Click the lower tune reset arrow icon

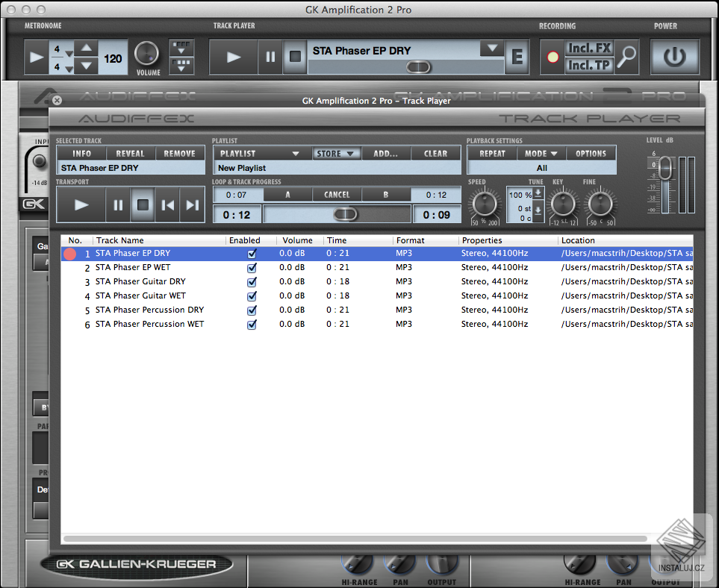point(538,210)
